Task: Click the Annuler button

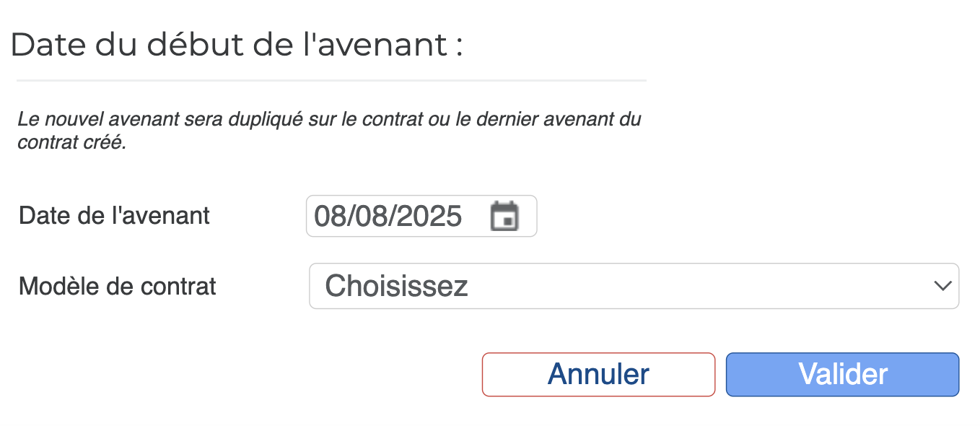Action: tap(598, 374)
